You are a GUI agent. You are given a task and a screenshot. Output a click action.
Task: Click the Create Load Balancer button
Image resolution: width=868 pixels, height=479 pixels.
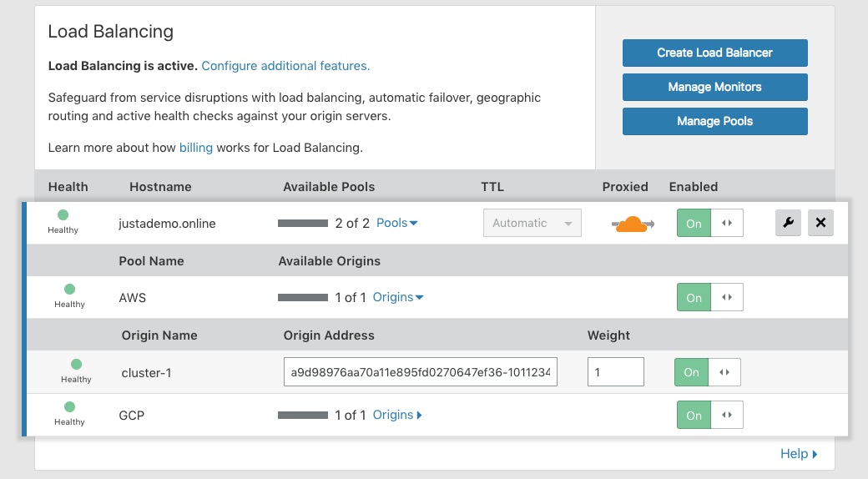[x=714, y=53]
